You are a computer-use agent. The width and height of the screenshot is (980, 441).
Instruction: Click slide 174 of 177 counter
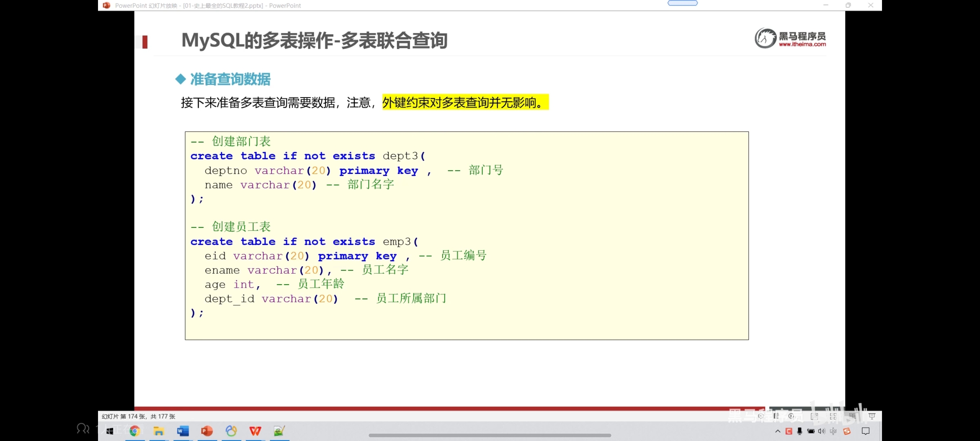pos(139,416)
